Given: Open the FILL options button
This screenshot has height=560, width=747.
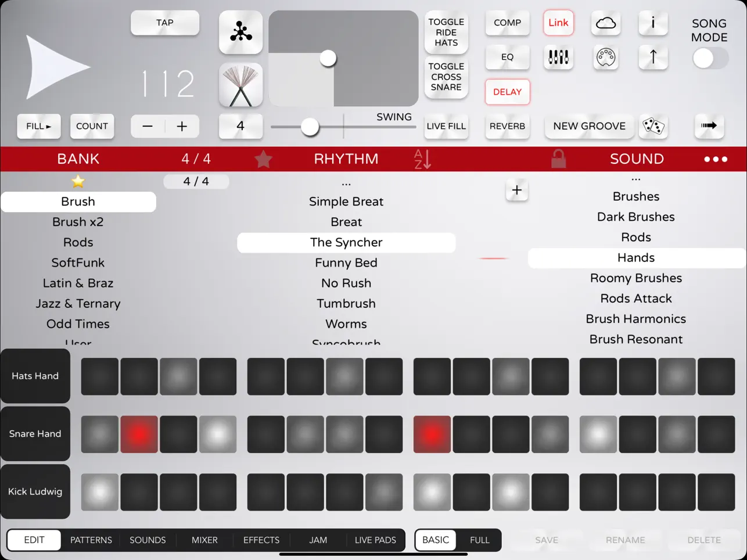Looking at the screenshot, I should click(39, 126).
